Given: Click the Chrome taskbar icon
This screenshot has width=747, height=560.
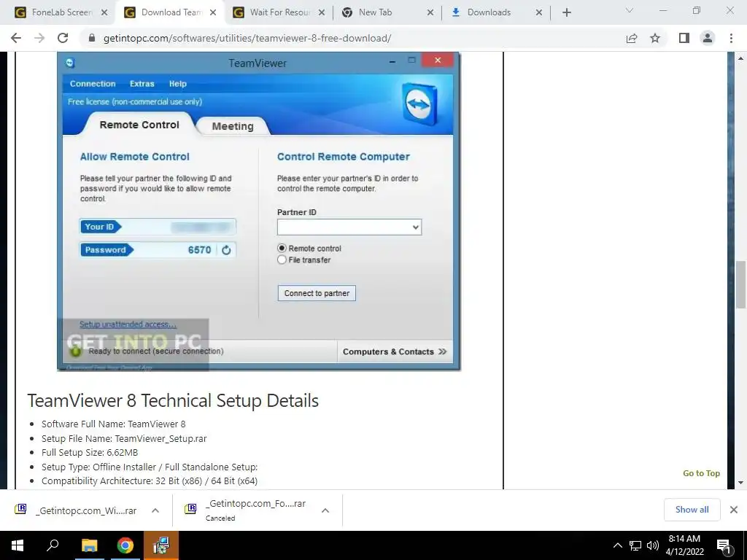Looking at the screenshot, I should pos(125,545).
